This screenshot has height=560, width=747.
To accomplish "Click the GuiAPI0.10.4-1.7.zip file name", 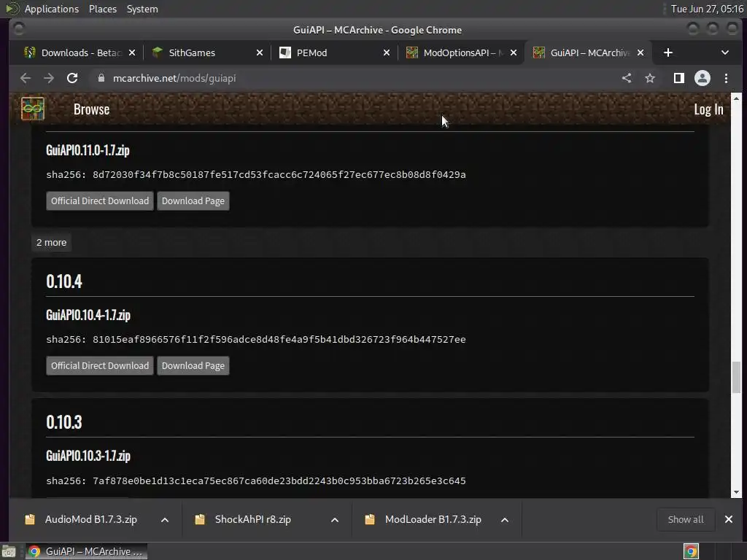I will point(88,315).
